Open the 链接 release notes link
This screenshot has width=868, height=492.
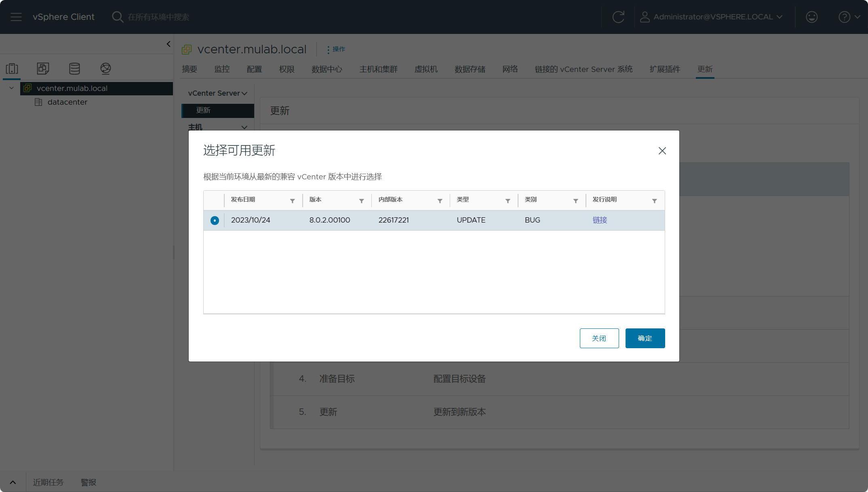(x=600, y=220)
